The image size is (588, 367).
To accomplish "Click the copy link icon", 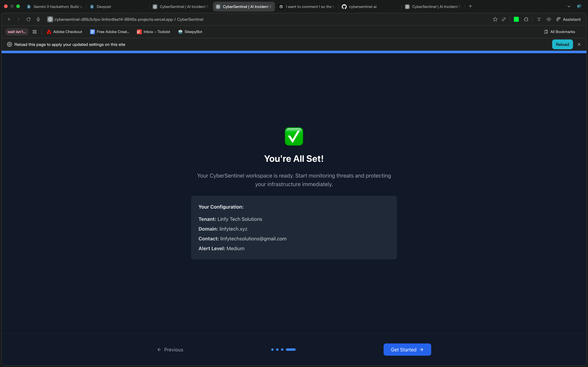I will click(504, 19).
